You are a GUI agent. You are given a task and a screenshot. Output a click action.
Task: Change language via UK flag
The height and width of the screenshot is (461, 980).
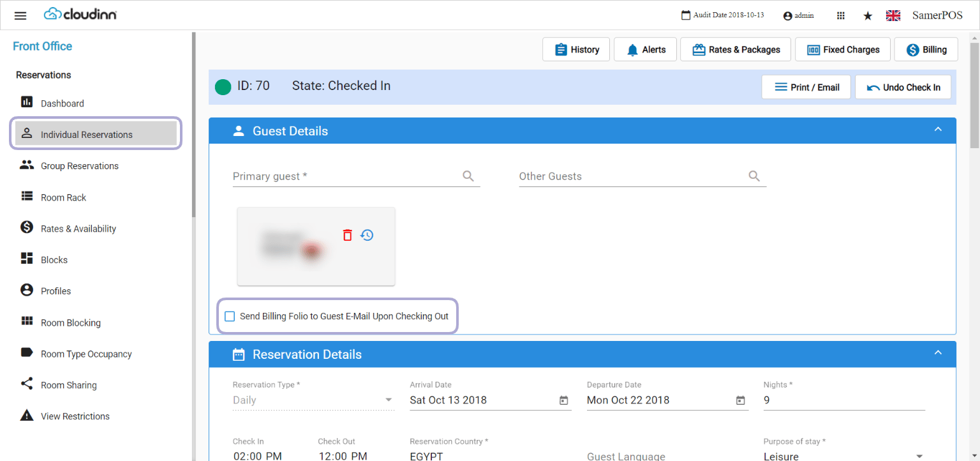click(893, 15)
